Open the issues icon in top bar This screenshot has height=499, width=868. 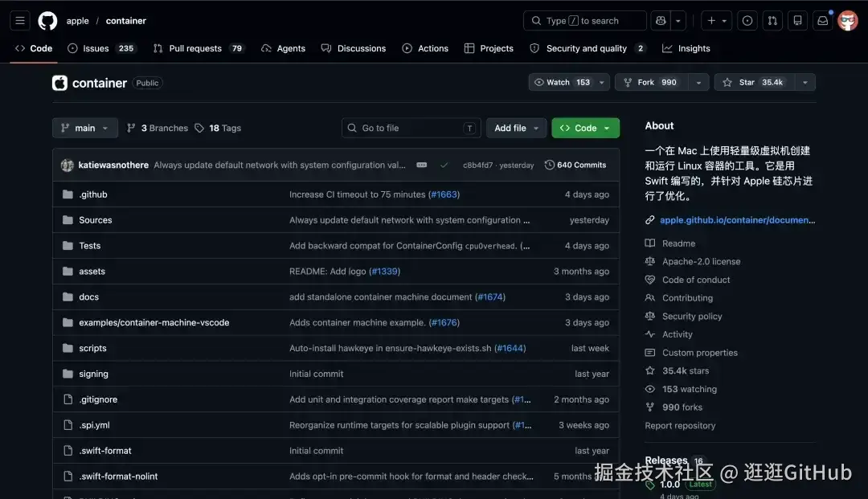tap(747, 21)
